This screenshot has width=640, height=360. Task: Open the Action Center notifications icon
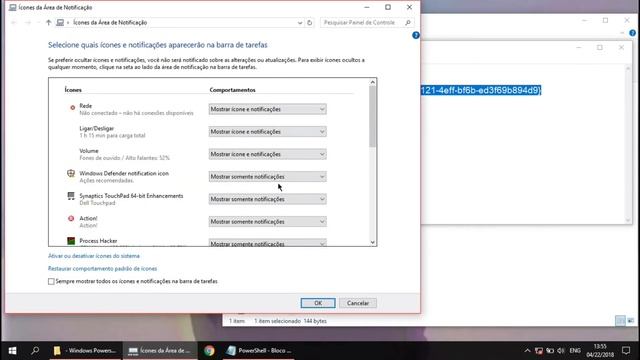pos(626,351)
